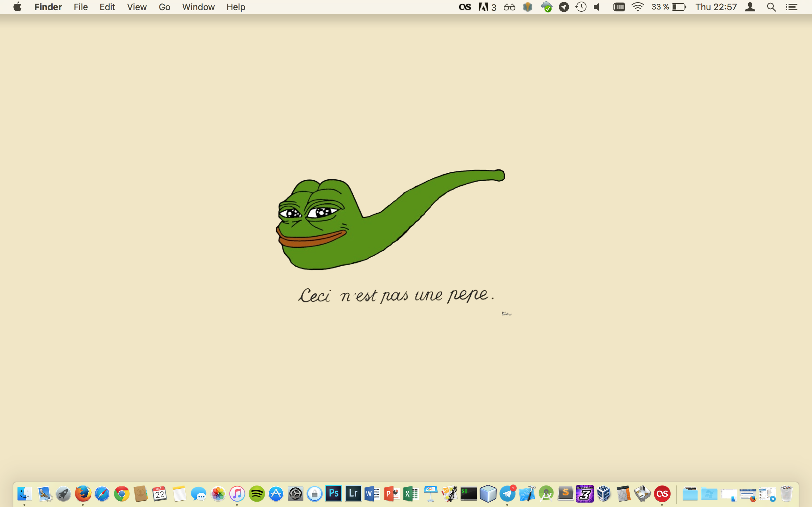Screen dimensions: 812x507
Task: Open the Time Machine menu bar item
Action: [581, 7]
